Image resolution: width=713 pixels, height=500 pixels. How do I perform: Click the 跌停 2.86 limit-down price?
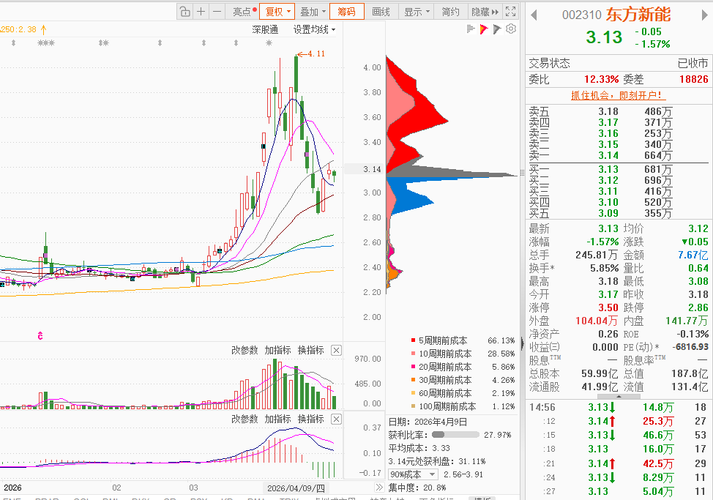pyautogui.click(x=698, y=308)
